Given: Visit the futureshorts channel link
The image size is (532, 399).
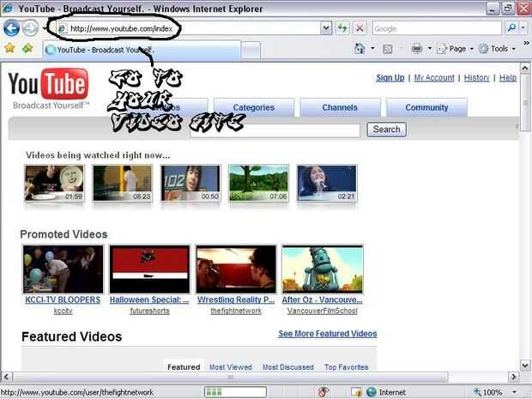Looking at the screenshot, I should [x=149, y=311].
